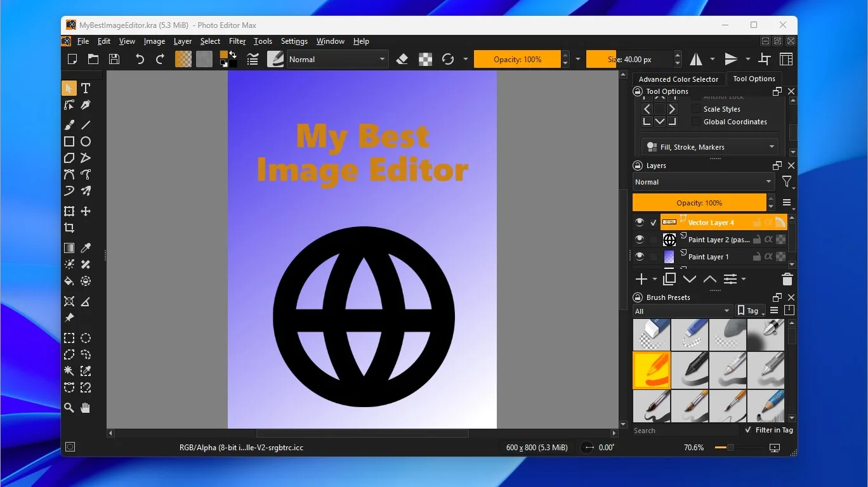The width and height of the screenshot is (868, 487).
Task: Switch to the Tool Options tab
Action: [754, 79]
